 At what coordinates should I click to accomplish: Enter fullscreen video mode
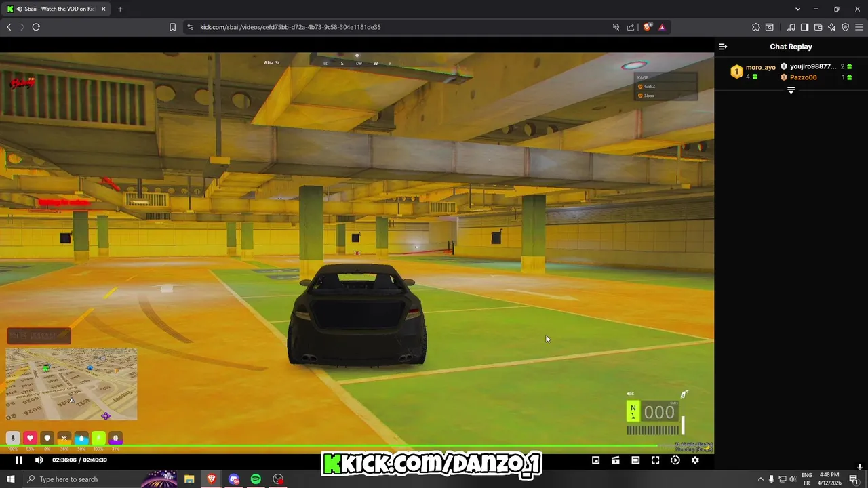(655, 460)
